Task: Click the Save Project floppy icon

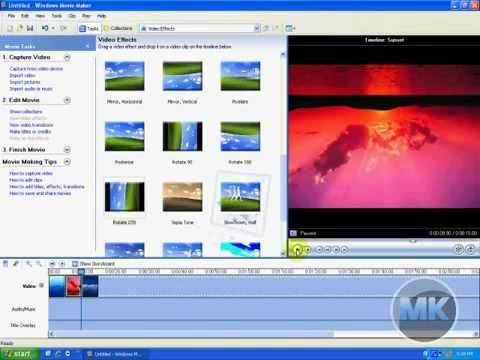Action: click(x=30, y=28)
